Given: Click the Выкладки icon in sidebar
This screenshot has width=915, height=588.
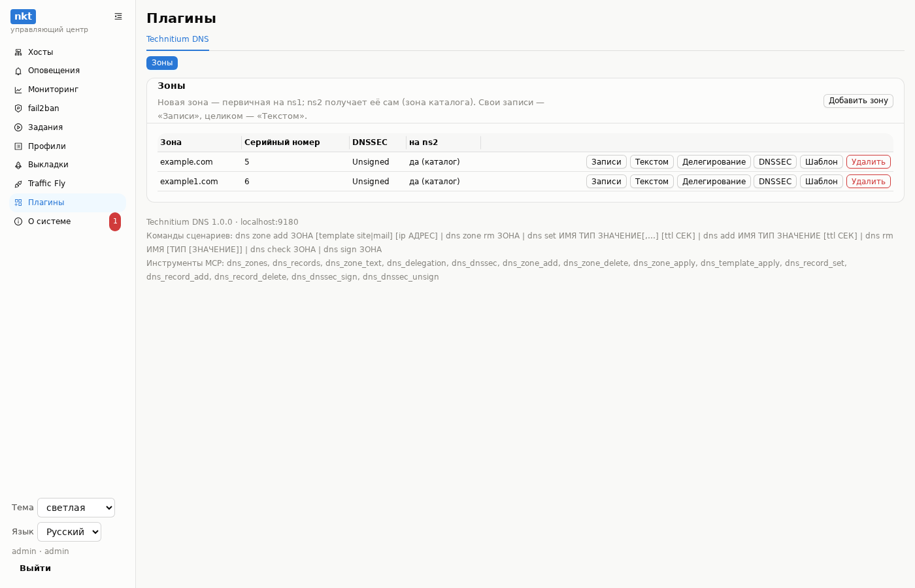Looking at the screenshot, I should (18, 165).
